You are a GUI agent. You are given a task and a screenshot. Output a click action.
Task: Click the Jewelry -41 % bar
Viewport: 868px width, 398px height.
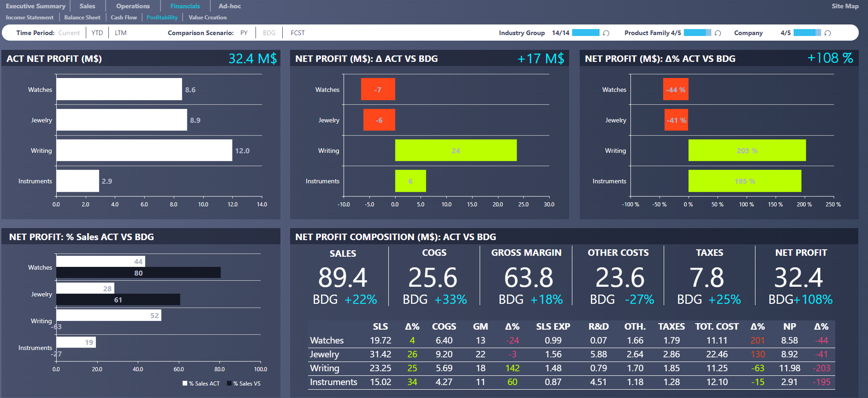(x=677, y=120)
